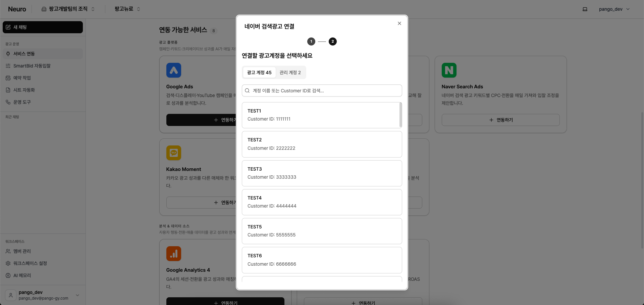Open 예약 작업 in the sidebar
644x305 pixels.
43,78
